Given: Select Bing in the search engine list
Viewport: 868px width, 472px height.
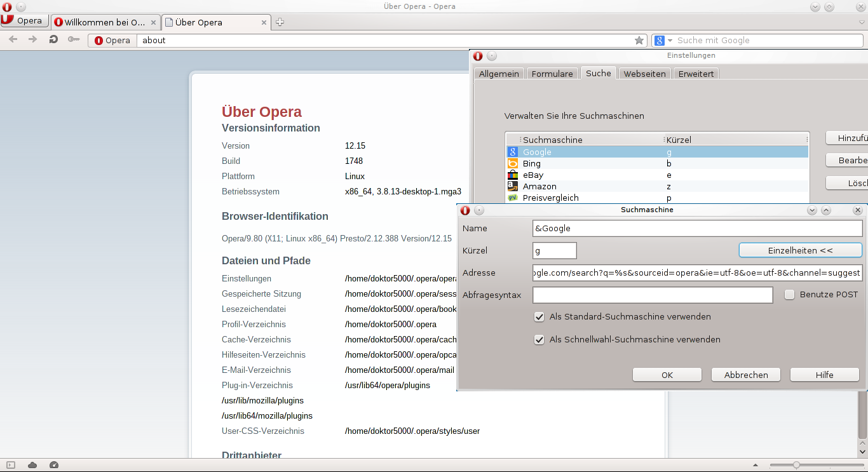Looking at the screenshot, I should (657, 163).
